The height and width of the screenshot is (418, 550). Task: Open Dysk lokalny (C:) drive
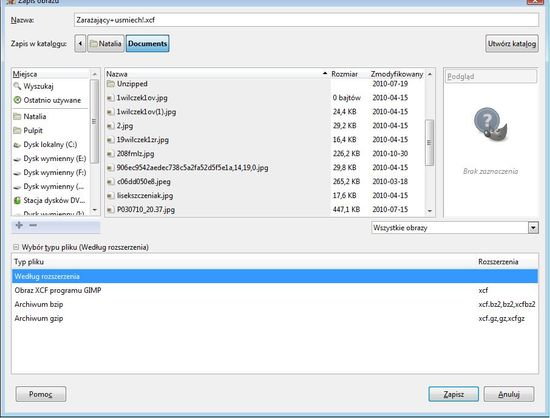(x=49, y=144)
